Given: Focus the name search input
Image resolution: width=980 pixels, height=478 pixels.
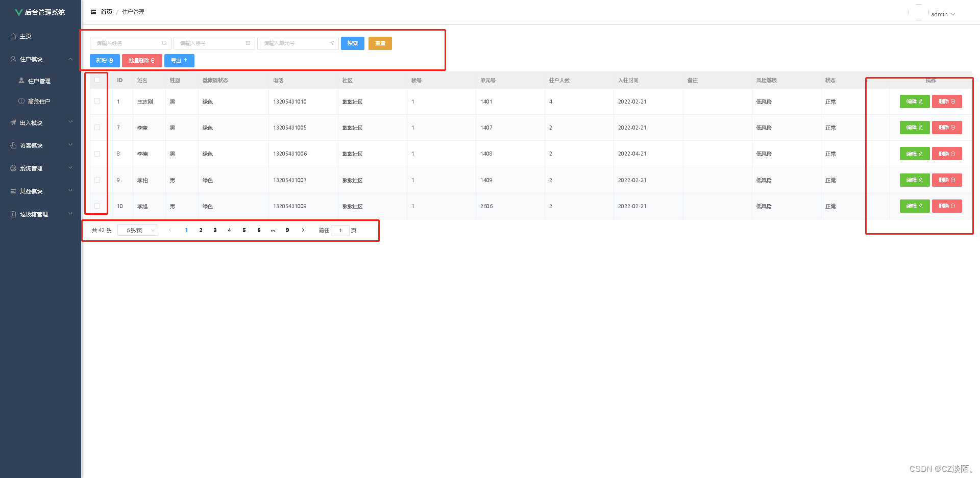Looking at the screenshot, I should click(x=130, y=43).
